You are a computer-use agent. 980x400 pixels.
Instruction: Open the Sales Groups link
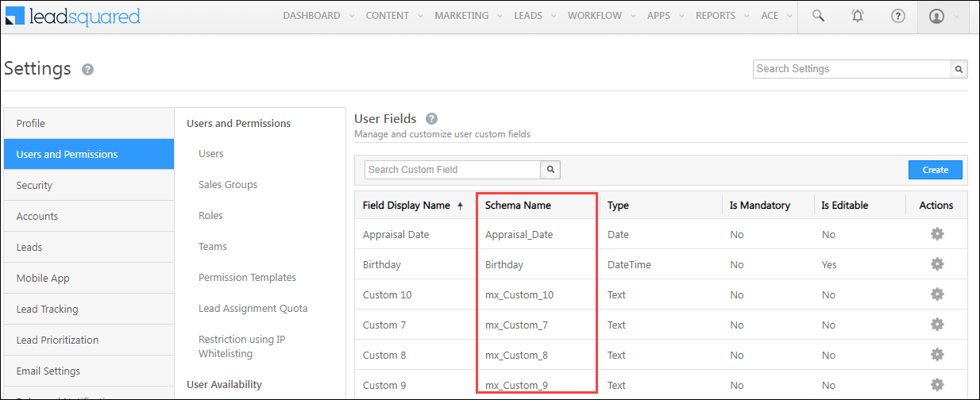[x=228, y=184]
